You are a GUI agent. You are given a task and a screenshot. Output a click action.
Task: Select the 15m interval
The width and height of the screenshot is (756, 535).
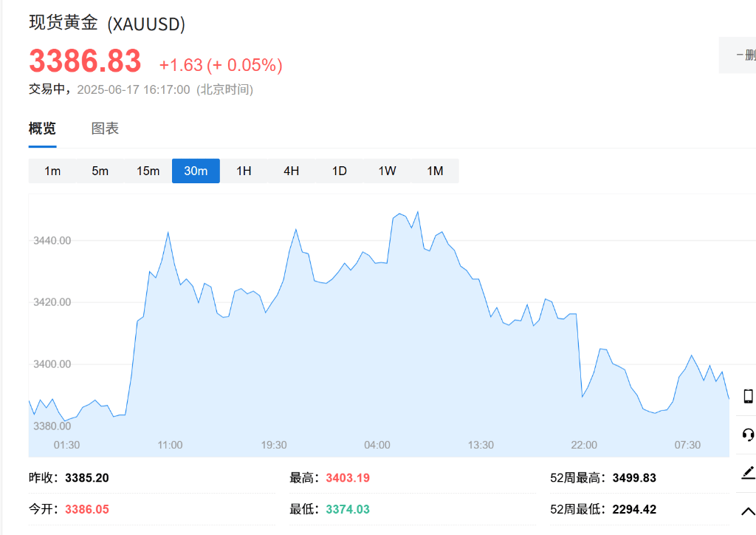point(148,171)
